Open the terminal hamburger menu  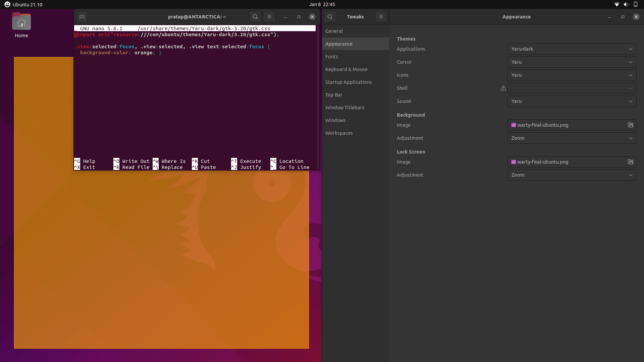[269, 17]
